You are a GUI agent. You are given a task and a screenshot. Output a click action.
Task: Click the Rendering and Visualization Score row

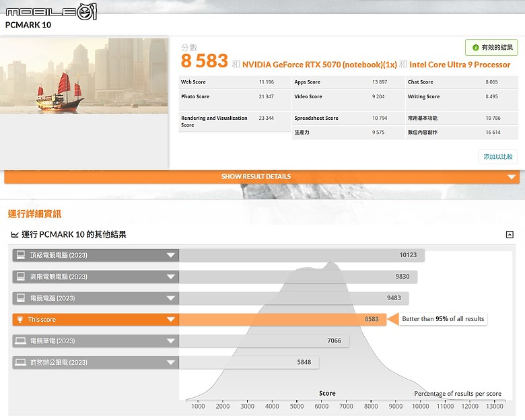[235, 122]
